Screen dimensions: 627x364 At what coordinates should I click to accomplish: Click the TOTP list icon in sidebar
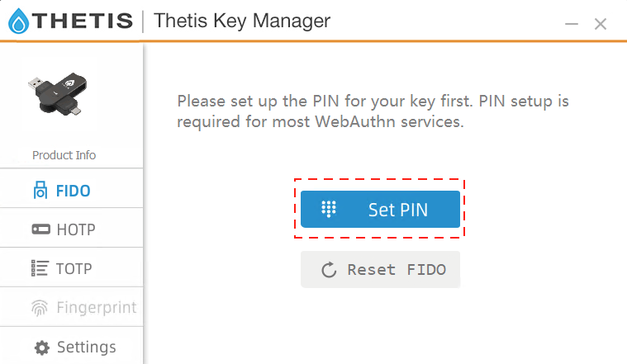click(x=40, y=268)
